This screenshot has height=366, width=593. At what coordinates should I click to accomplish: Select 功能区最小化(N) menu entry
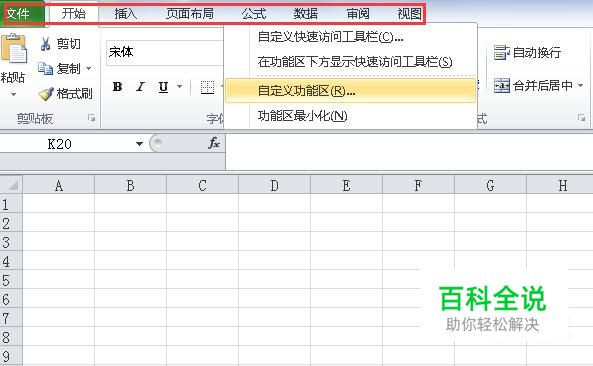pyautogui.click(x=350, y=116)
